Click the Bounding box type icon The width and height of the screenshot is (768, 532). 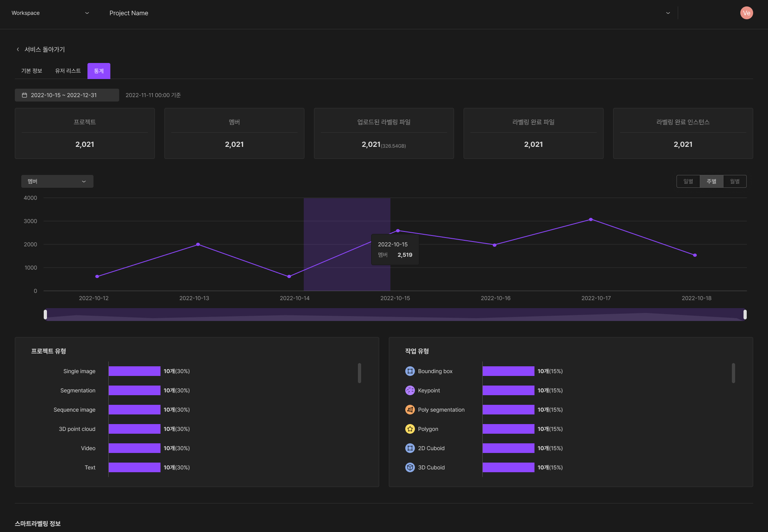410,371
